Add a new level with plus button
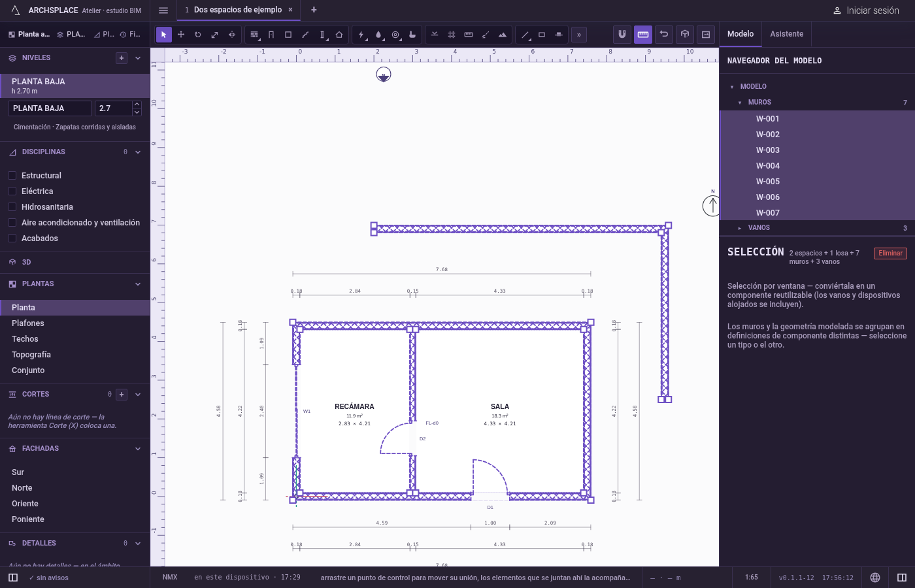This screenshot has width=915, height=588. click(x=122, y=58)
